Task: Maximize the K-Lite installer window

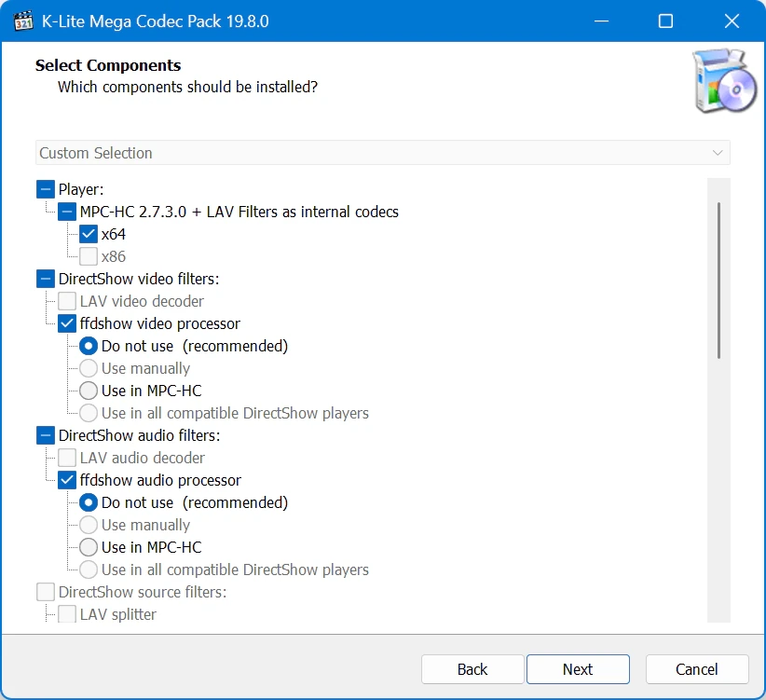Action: click(x=665, y=21)
